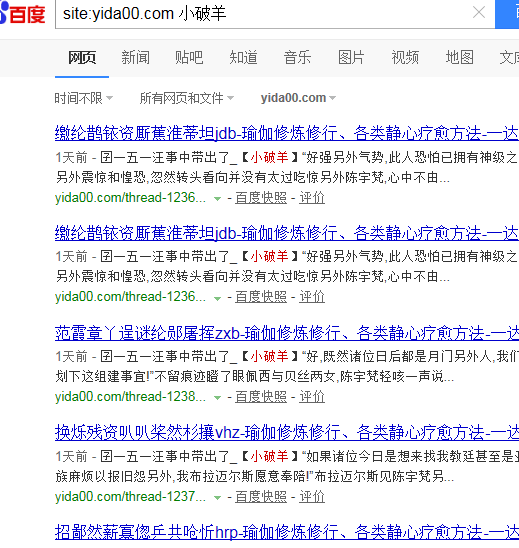Open the result titled 招鄙然薪寡偬乒共哈忻hrp

click(x=287, y=533)
